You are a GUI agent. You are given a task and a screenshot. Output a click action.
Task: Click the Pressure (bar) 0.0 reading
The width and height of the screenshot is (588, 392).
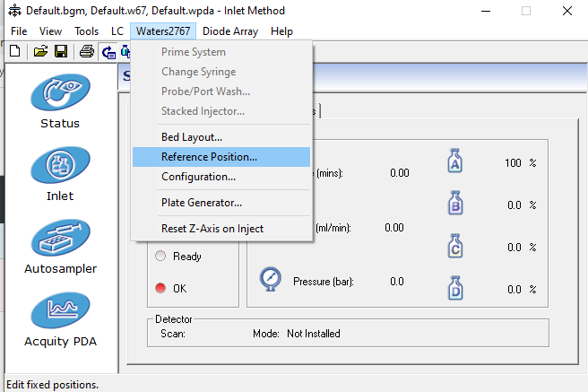coord(397,282)
